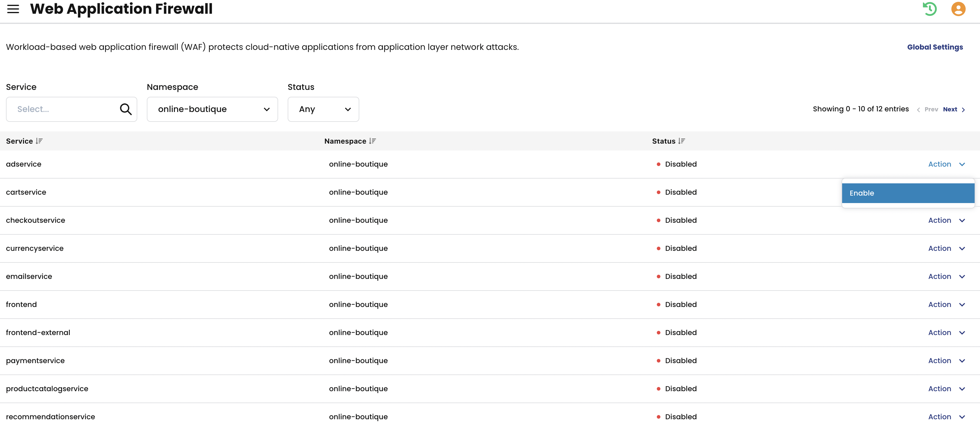Open the hamburger navigation menu
Image resolution: width=980 pixels, height=430 pixels.
(13, 9)
